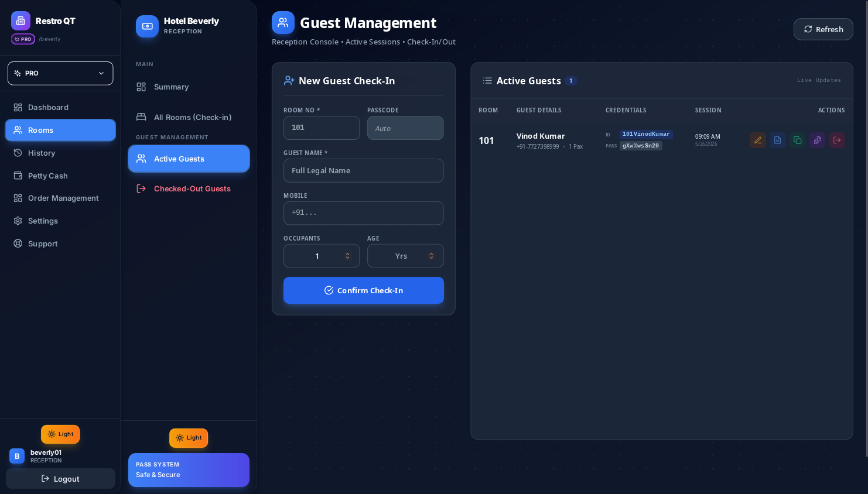Click the Settings gear icon in sidebar
The image size is (868, 494).
coord(18,221)
